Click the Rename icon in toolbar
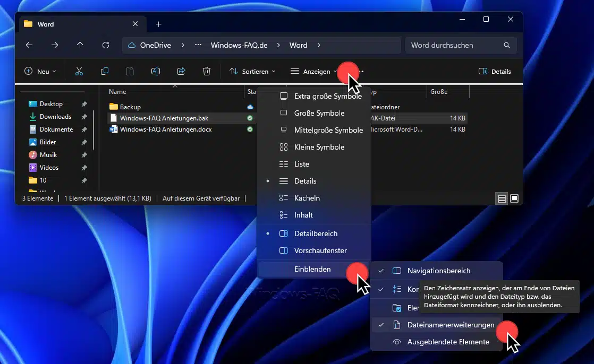This screenshot has width=594, height=364. coord(156,71)
